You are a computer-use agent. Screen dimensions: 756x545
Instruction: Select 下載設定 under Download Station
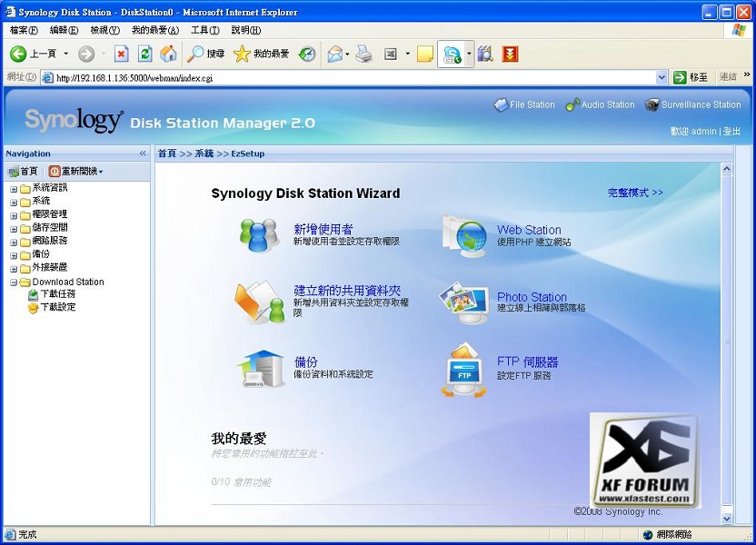pos(58,307)
